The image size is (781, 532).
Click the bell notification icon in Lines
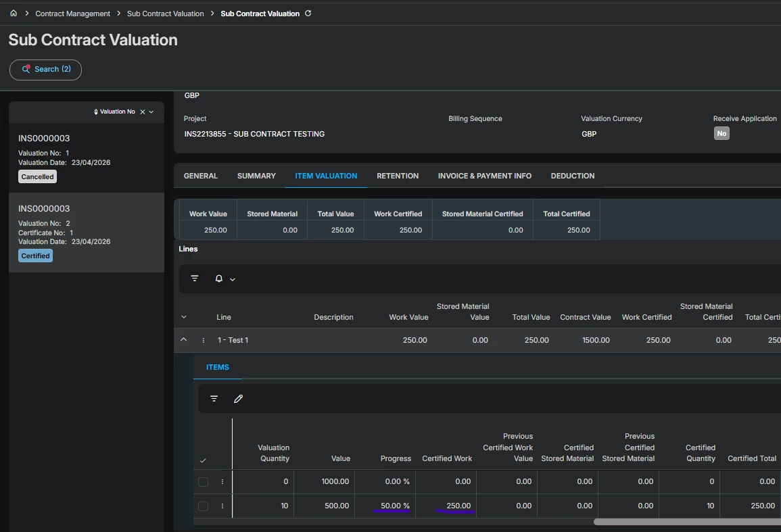point(219,279)
